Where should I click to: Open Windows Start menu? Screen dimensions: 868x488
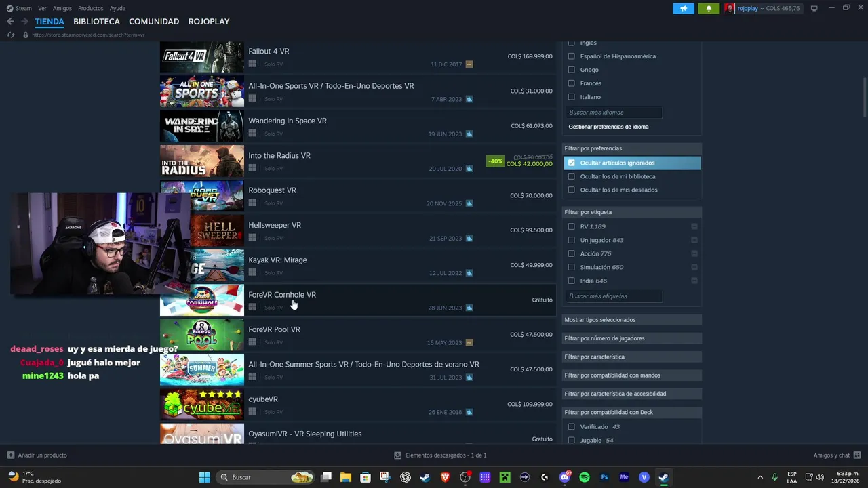click(204, 477)
